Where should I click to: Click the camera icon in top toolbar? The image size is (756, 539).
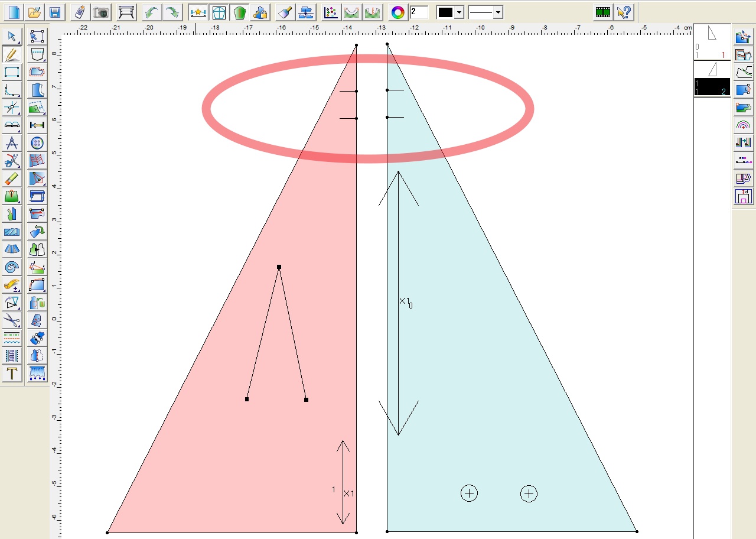(101, 12)
